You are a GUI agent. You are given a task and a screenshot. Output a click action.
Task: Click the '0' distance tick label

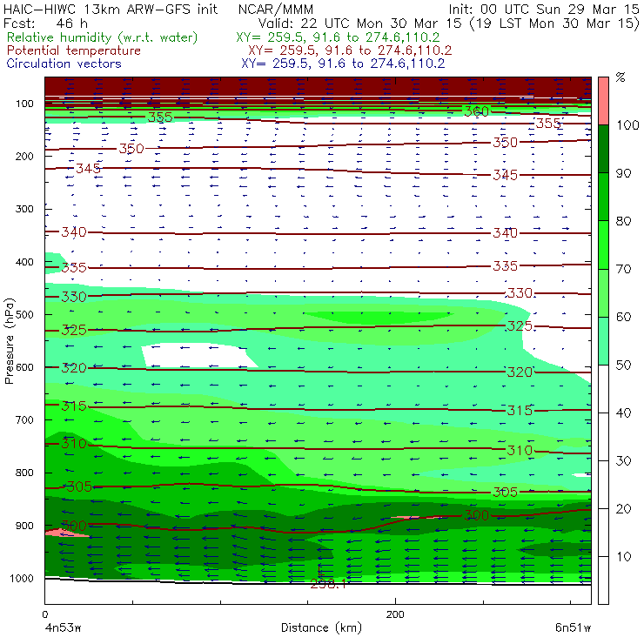pyautogui.click(x=44, y=614)
